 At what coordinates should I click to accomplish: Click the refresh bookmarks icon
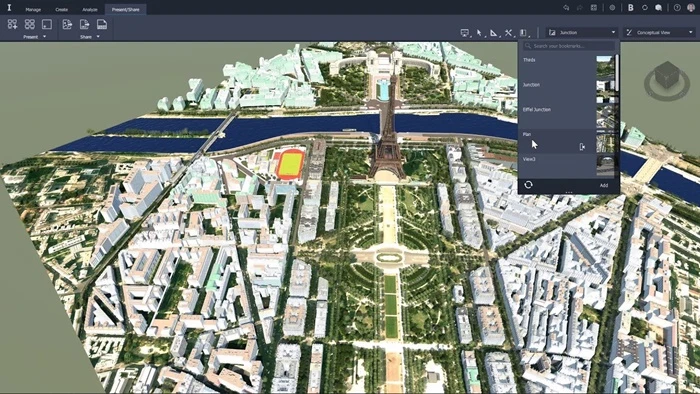click(x=529, y=185)
